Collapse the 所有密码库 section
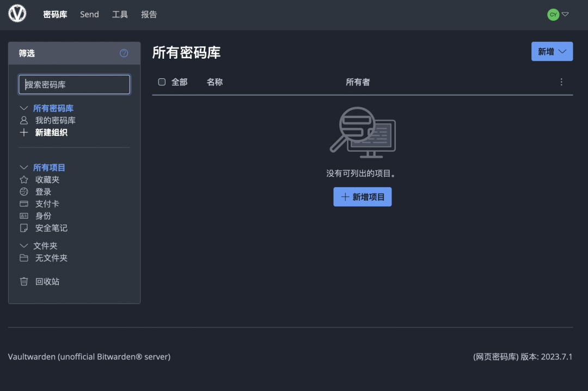Screen dimensions: 588x391 coord(24,108)
